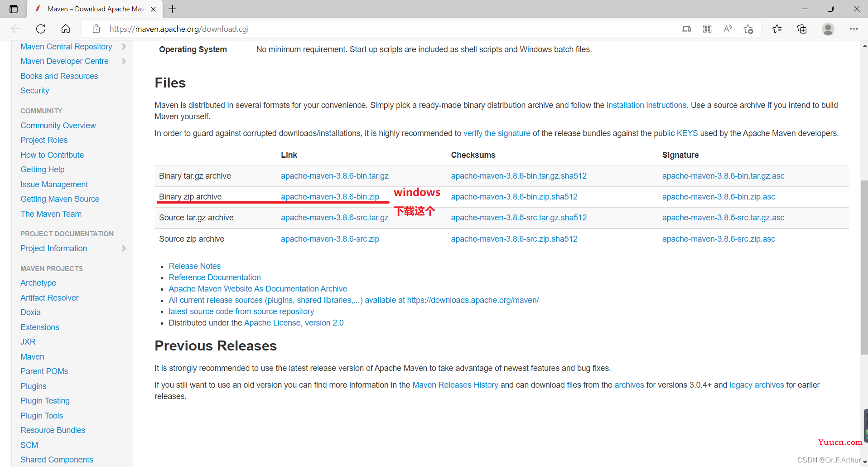
Task: Open browser Settings and more menu
Action: [x=854, y=29]
